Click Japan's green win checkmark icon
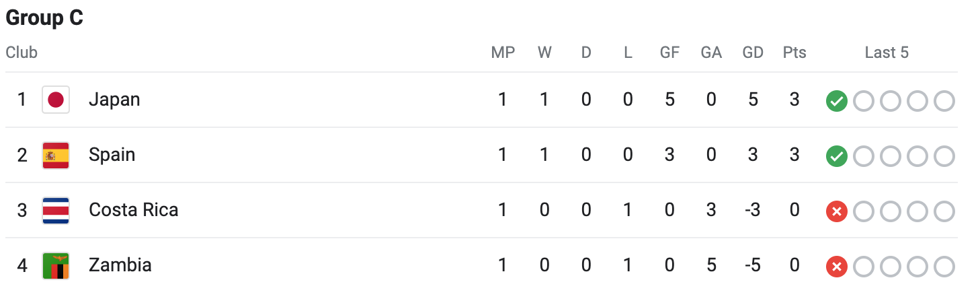Viewport: 980px width, 307px height. [x=836, y=102]
